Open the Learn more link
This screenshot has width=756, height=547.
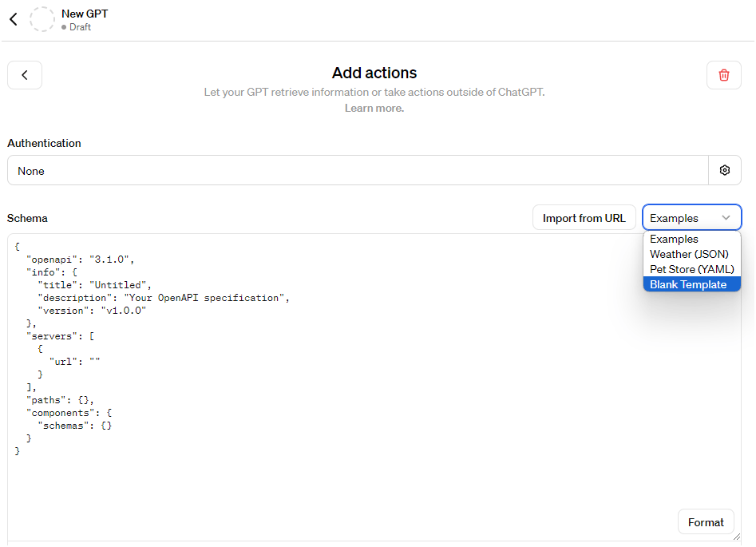coord(374,108)
